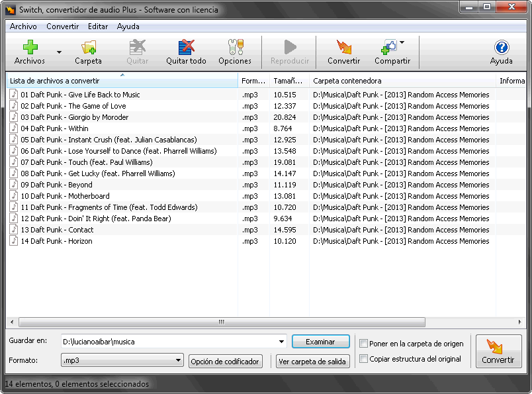Click the horizontal scrollbar thumb
Screen dimensions: 532x394
coord(222,322)
